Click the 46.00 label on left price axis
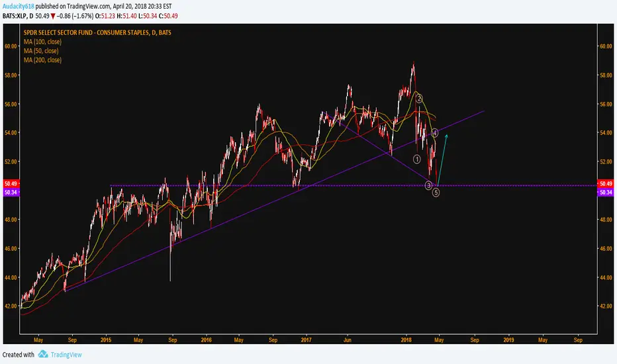The width and height of the screenshot is (617, 364). [x=11, y=249]
